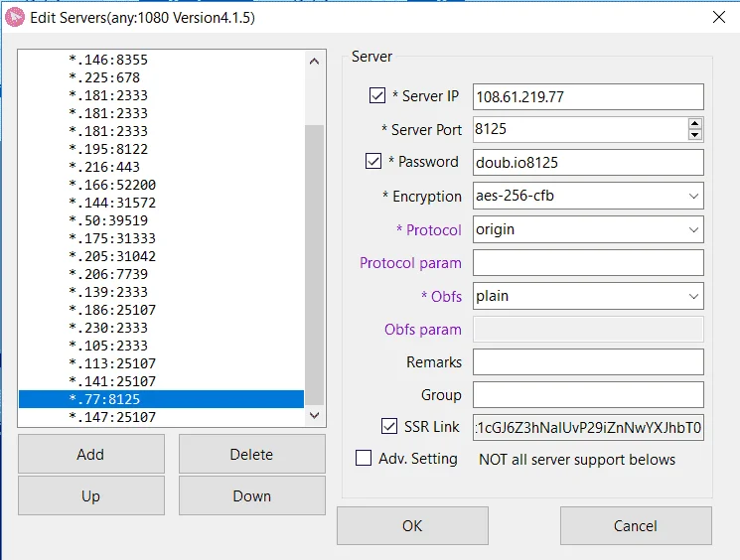This screenshot has height=560, width=740.
Task: Click the disabled Obfs param field
Action: click(x=588, y=329)
